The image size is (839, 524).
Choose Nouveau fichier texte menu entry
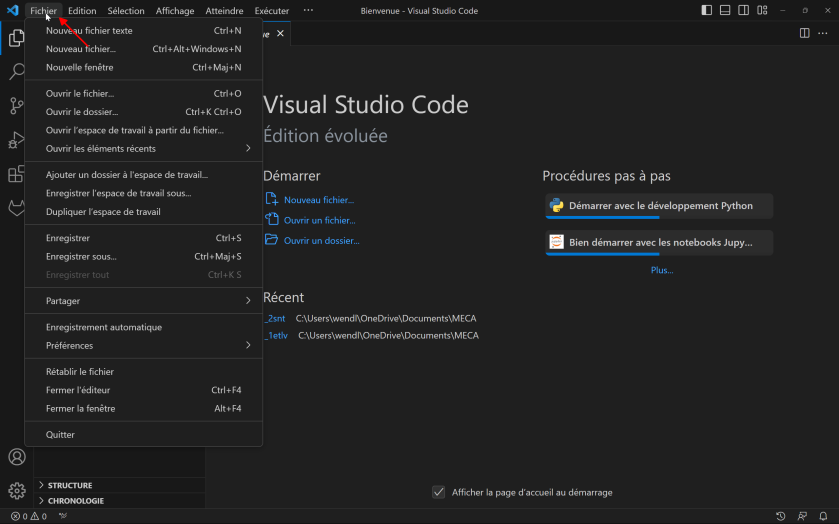pos(143,31)
